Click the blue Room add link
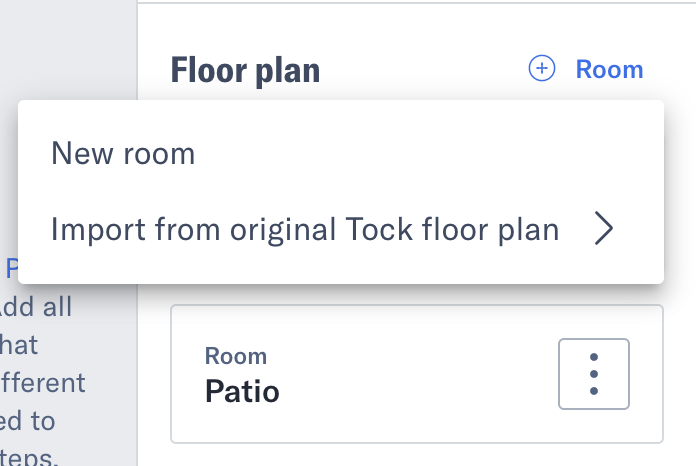Screen dimensions: 696x466 point(609,70)
